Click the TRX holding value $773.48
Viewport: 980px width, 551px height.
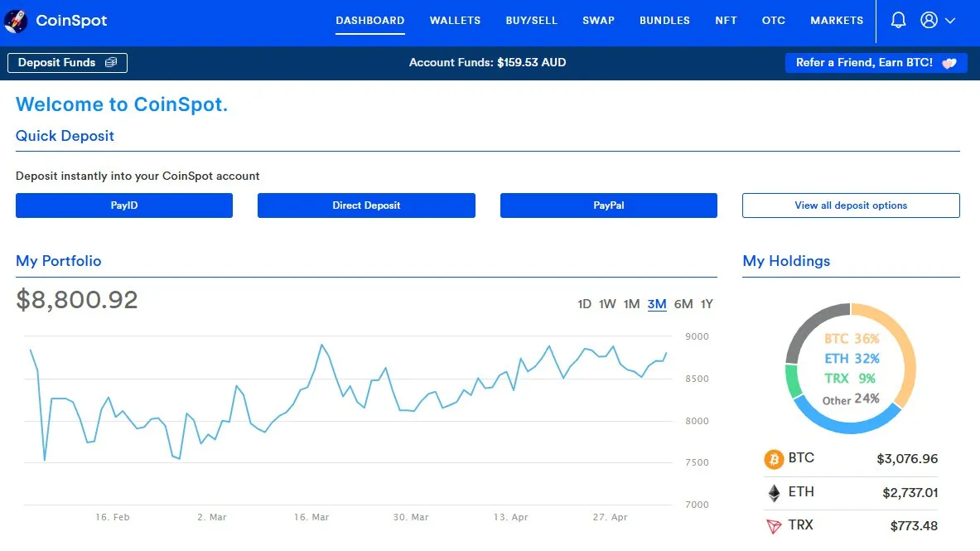914,526
